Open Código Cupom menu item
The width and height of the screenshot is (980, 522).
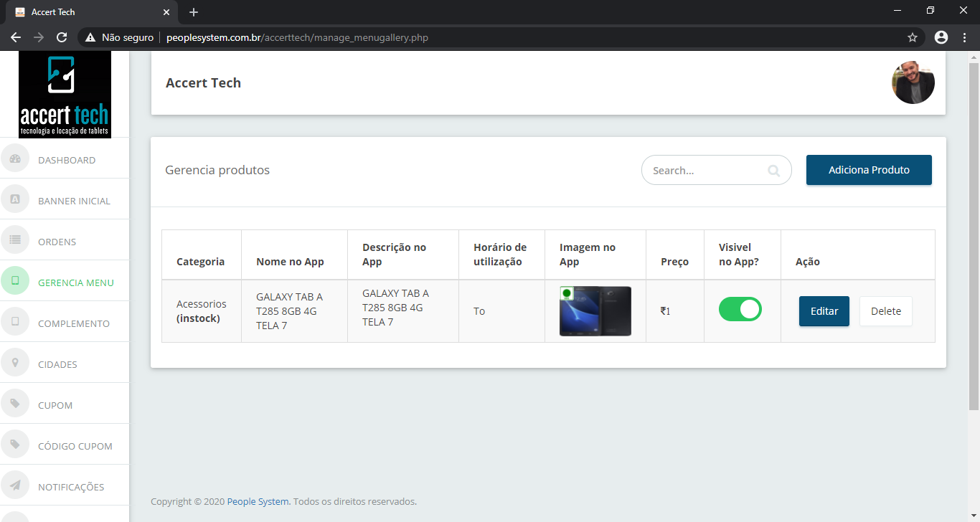[75, 446]
